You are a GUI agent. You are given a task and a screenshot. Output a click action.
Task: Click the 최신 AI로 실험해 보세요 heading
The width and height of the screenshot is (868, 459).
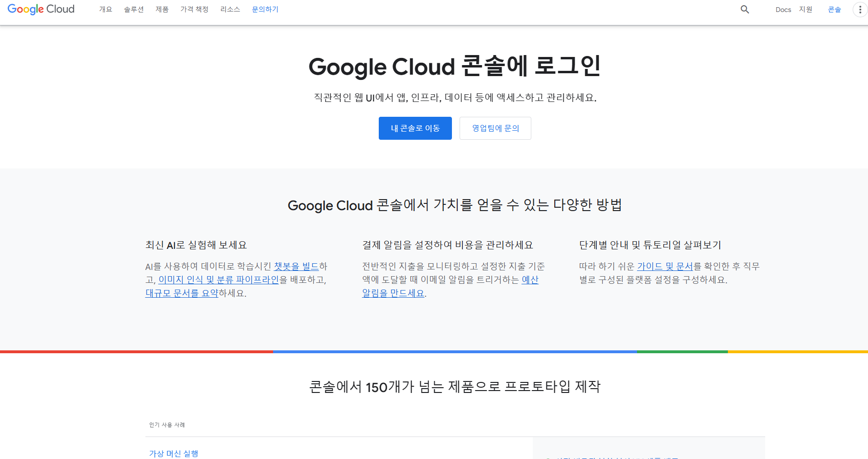196,245
